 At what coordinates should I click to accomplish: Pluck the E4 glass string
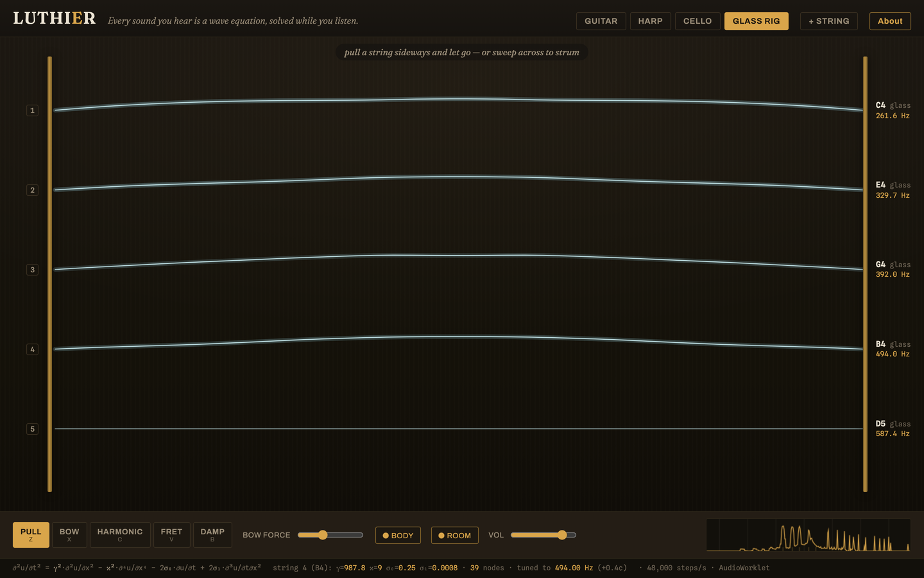coord(459,177)
